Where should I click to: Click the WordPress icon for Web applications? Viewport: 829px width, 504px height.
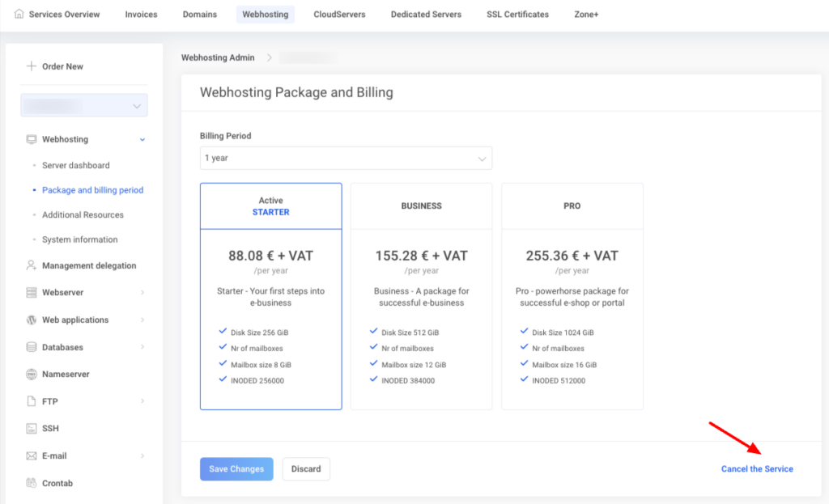point(32,320)
